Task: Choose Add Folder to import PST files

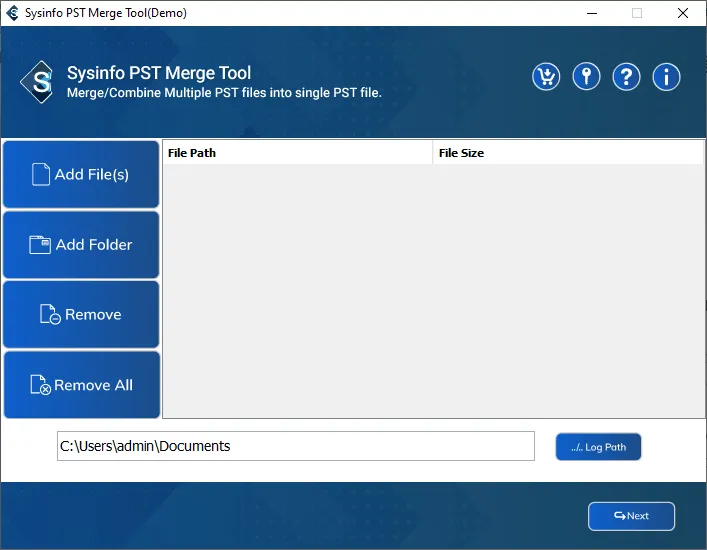Action: [81, 245]
